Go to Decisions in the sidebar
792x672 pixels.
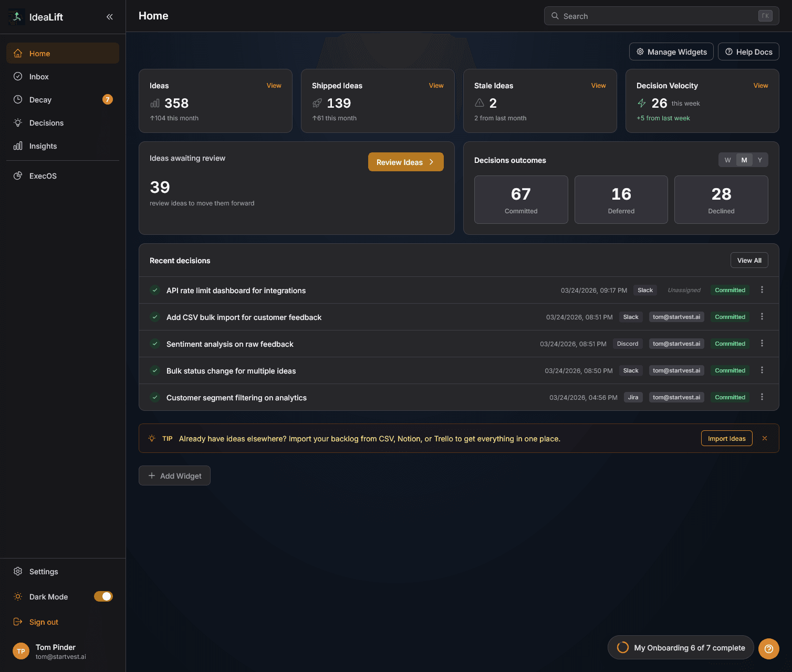pyautogui.click(x=62, y=122)
